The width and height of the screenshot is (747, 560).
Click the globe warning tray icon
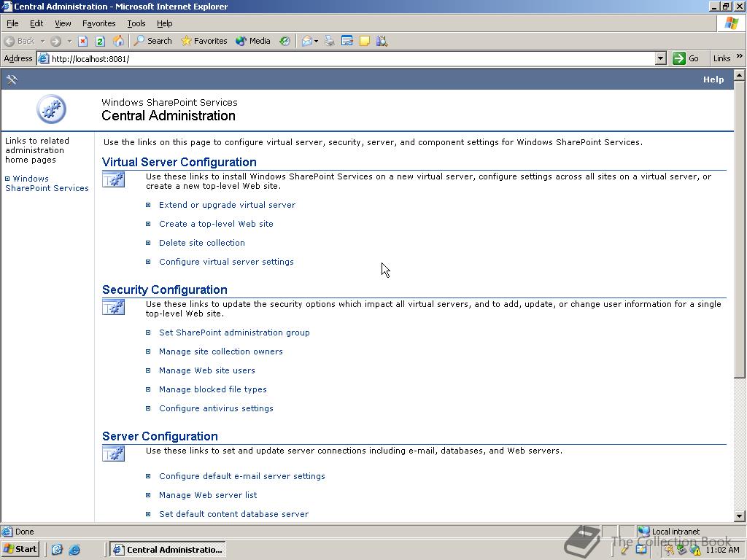coord(695,550)
